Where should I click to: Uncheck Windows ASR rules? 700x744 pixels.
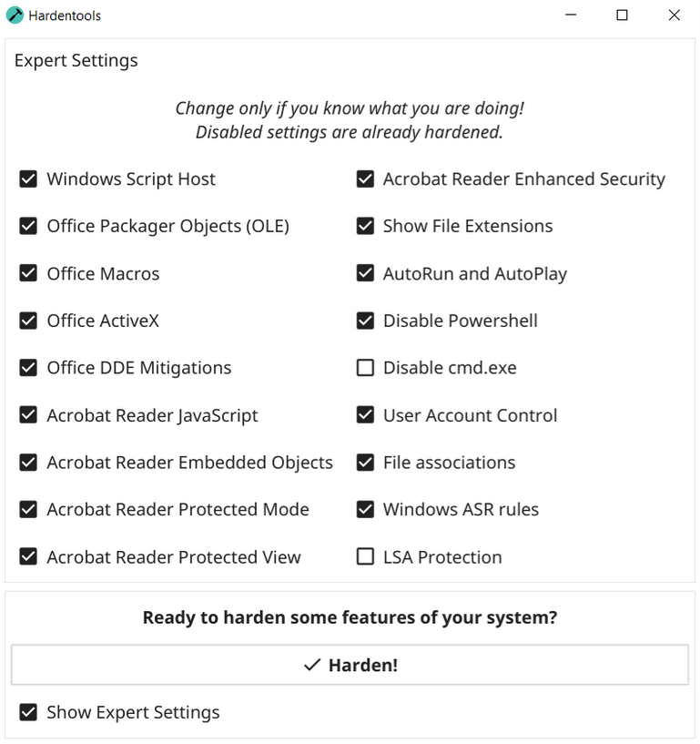(365, 509)
